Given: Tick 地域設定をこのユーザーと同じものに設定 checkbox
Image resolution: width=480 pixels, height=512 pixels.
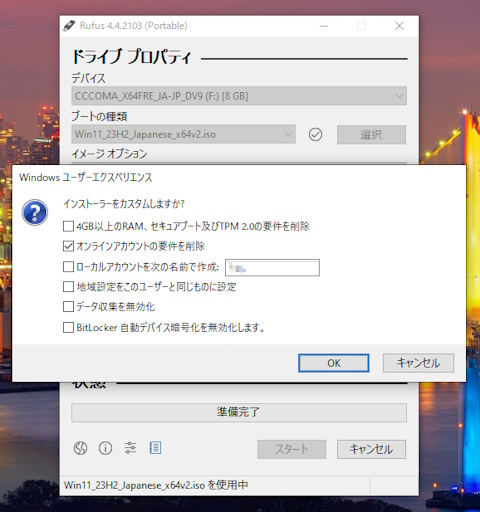Looking at the screenshot, I should pos(68,287).
